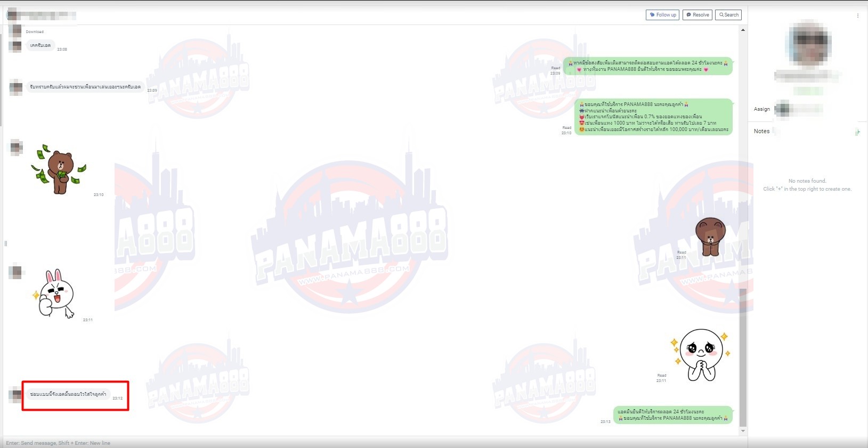The width and height of the screenshot is (868, 448).
Task: Click the Assign label
Action: [x=761, y=109]
